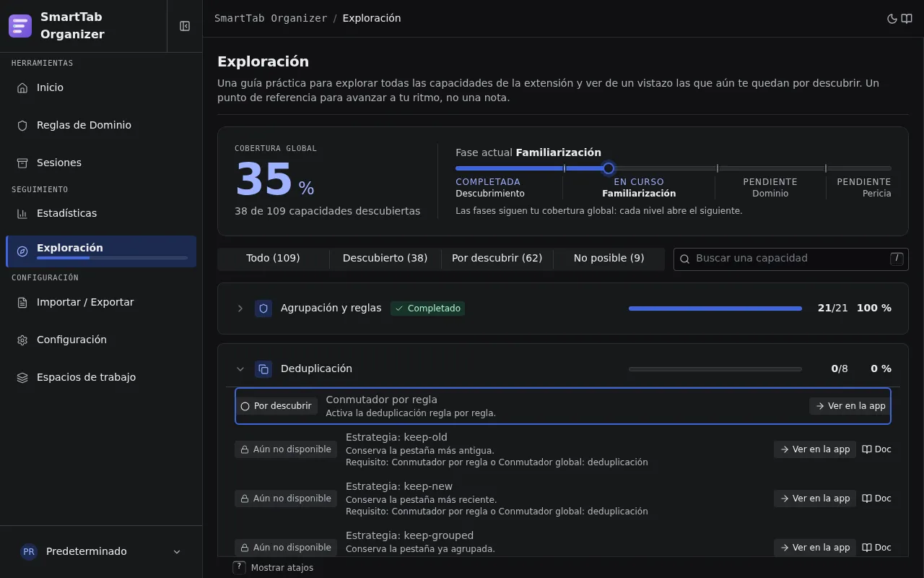Image resolution: width=924 pixels, height=578 pixels.
Task: Focus the Buscar una capacidad search field
Action: point(790,259)
